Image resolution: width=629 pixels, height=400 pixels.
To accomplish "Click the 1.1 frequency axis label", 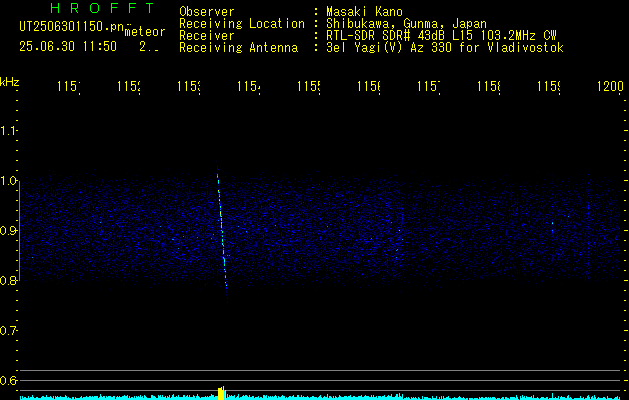I will click(x=8, y=130).
